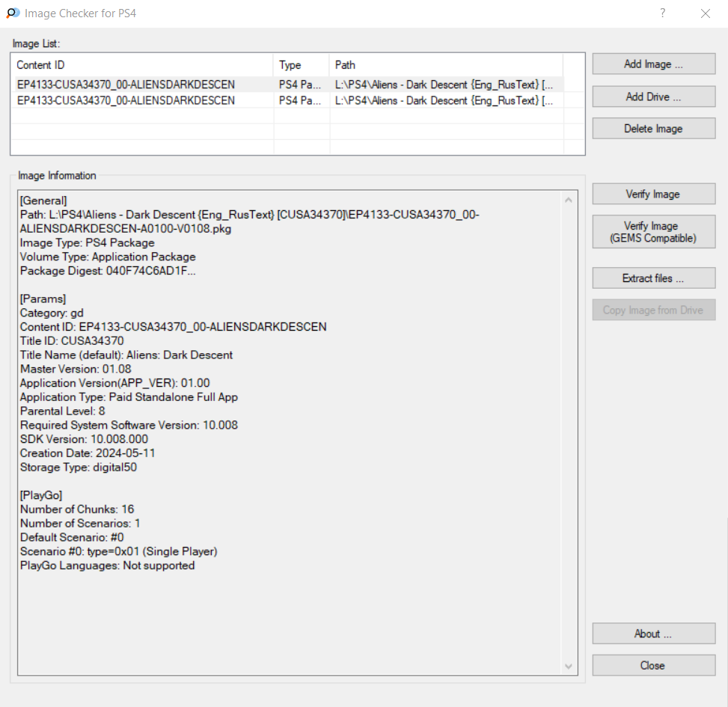Open the Add Drive dialog
728x707 pixels.
(x=653, y=97)
